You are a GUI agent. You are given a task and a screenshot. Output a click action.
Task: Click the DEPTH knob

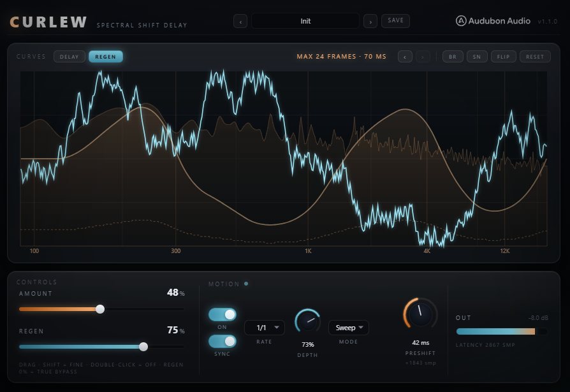(307, 321)
